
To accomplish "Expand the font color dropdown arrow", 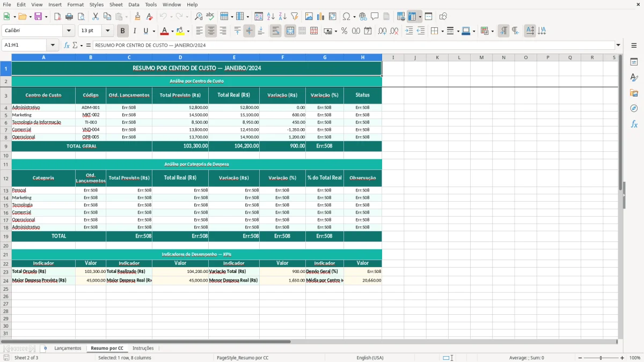I will pos(172,31).
